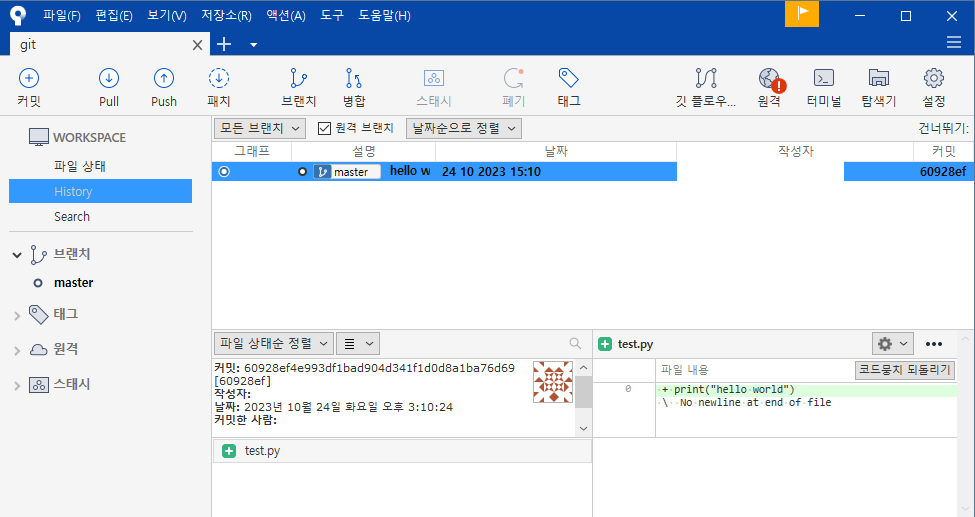Open the 깃 플로우 (Git Flow) tool

[706, 87]
